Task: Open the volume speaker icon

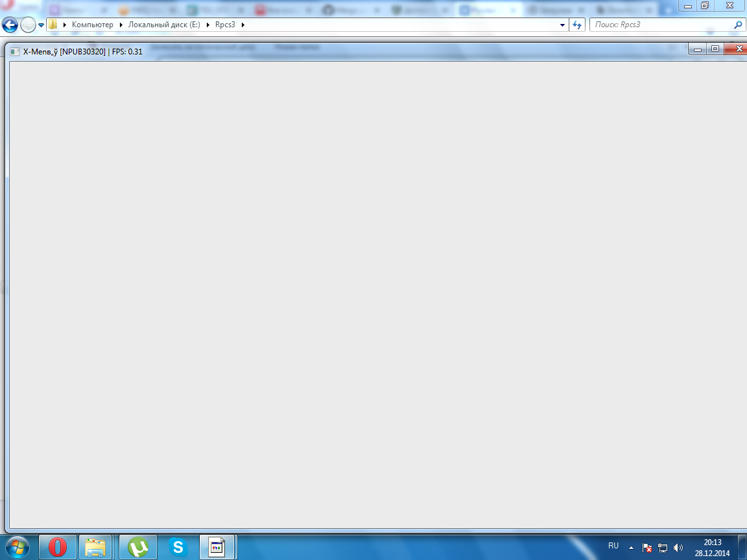Action: click(678, 548)
